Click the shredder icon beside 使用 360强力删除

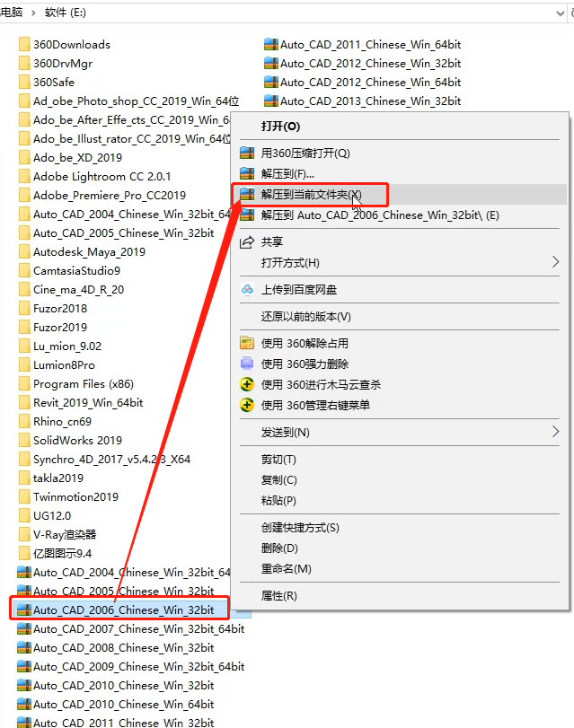[247, 364]
